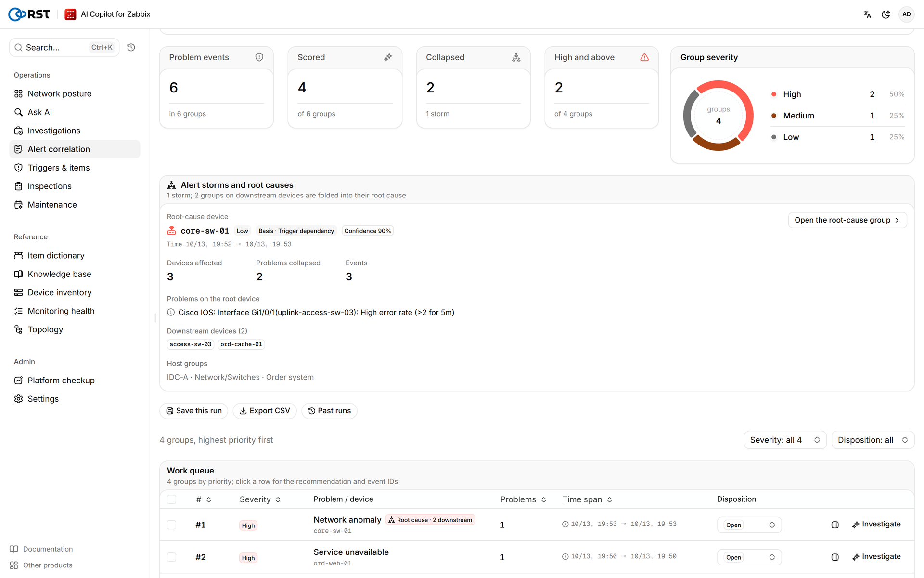Toggle the select-all checkbox in Work queue header
The height and width of the screenshot is (578, 924).
(x=171, y=499)
